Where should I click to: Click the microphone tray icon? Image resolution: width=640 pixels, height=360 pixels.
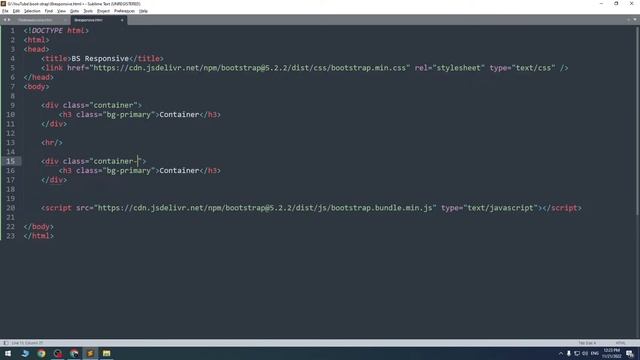pos(569,353)
